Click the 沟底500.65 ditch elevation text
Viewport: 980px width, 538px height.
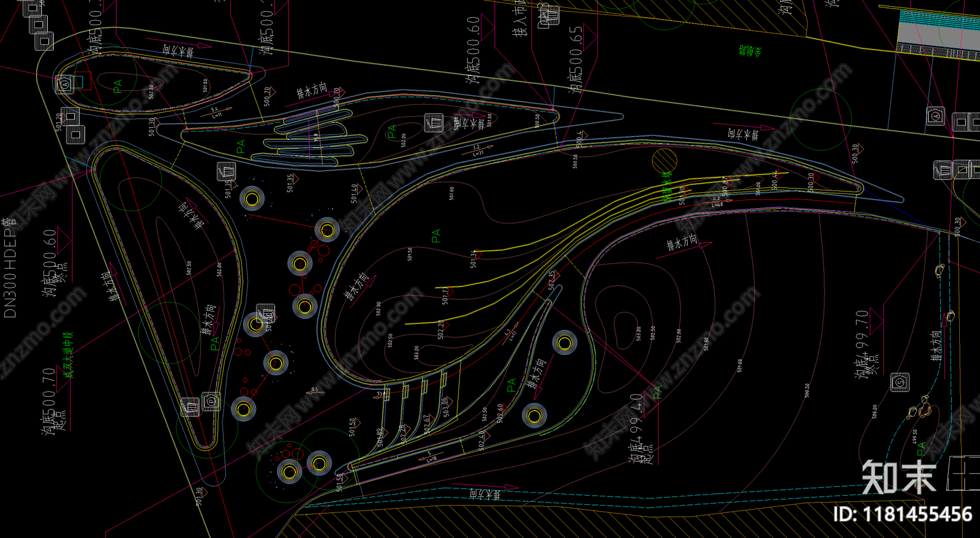click(x=576, y=59)
